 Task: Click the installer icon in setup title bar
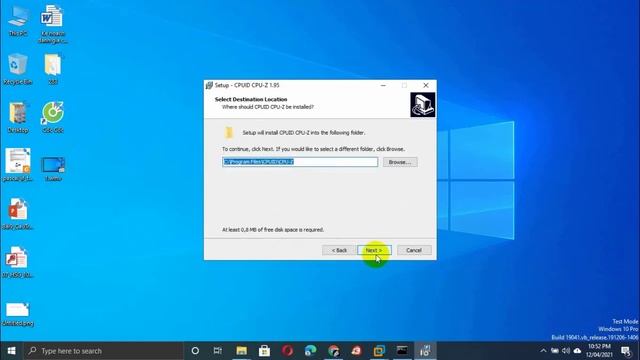click(209, 85)
